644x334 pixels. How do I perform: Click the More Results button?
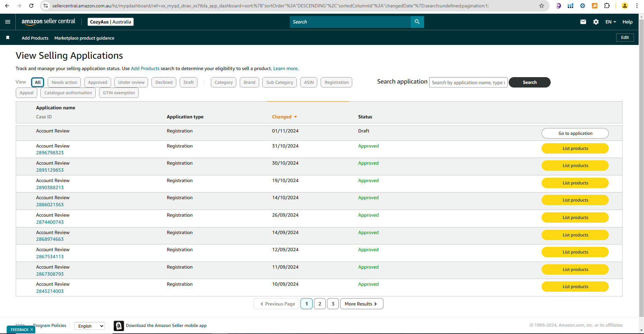362,304
